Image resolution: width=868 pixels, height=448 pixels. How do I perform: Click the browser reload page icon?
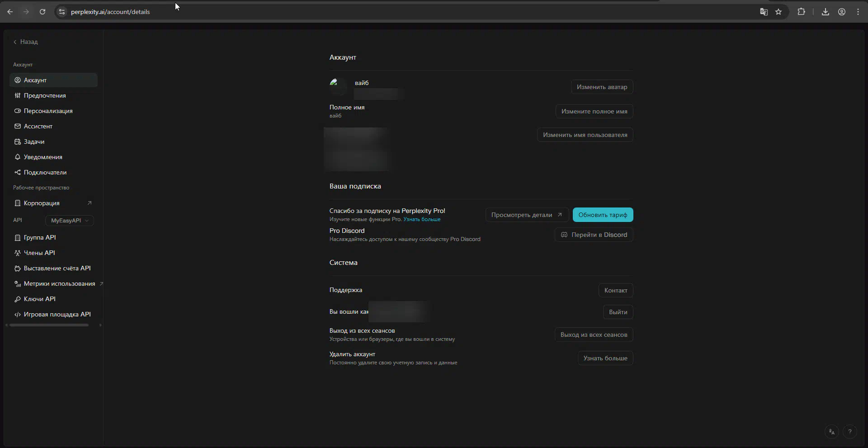pos(42,12)
